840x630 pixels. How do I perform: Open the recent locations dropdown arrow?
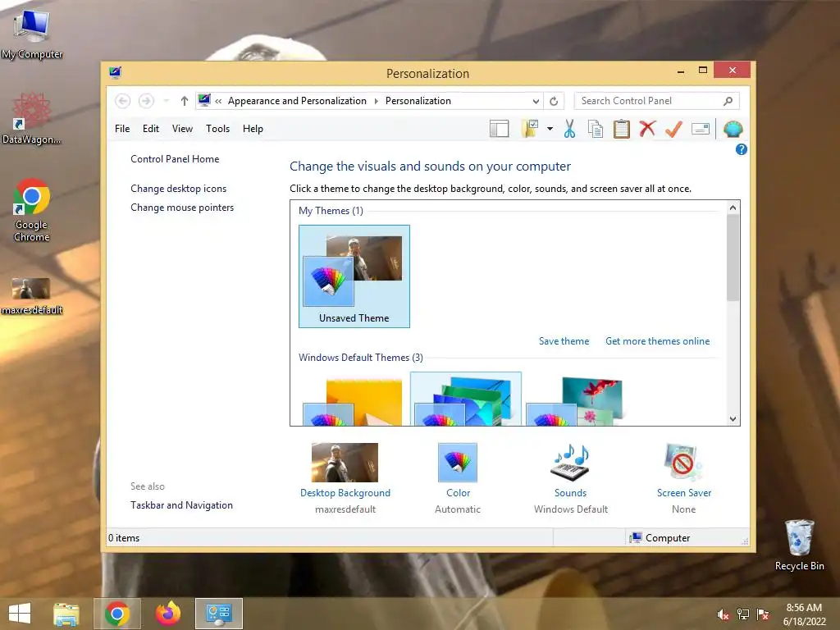point(166,101)
